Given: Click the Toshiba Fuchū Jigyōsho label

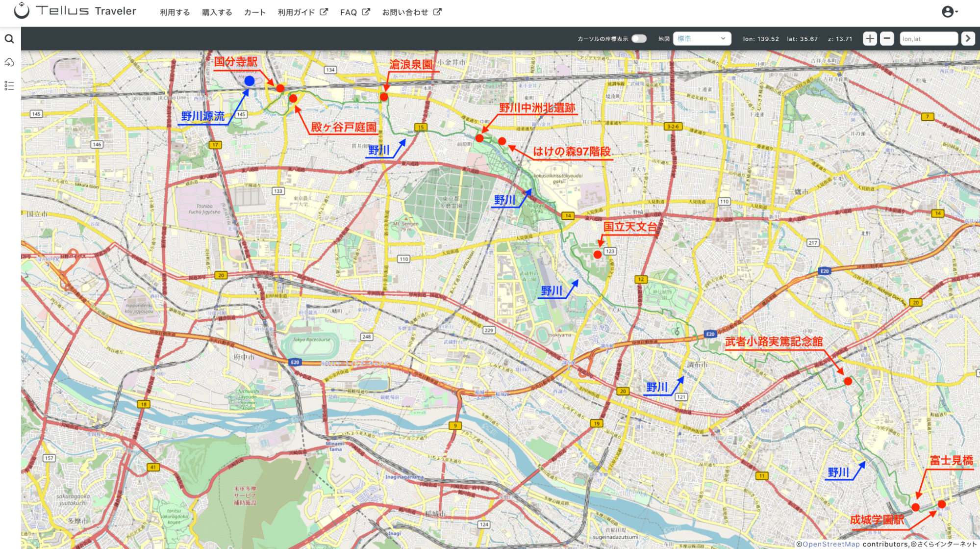Looking at the screenshot, I should point(204,209).
